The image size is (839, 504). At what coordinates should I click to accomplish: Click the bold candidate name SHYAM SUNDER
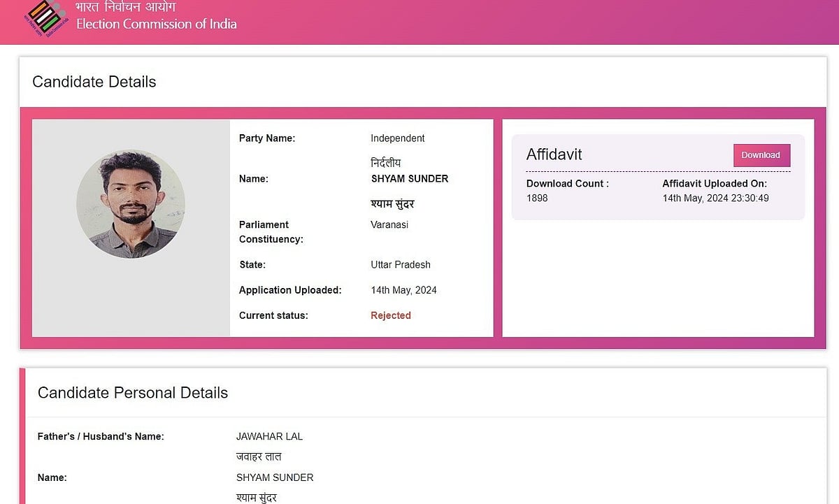[x=409, y=179]
